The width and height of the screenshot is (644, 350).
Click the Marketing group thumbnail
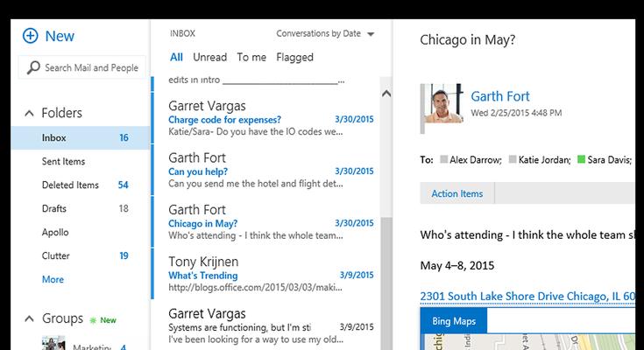coord(53,343)
